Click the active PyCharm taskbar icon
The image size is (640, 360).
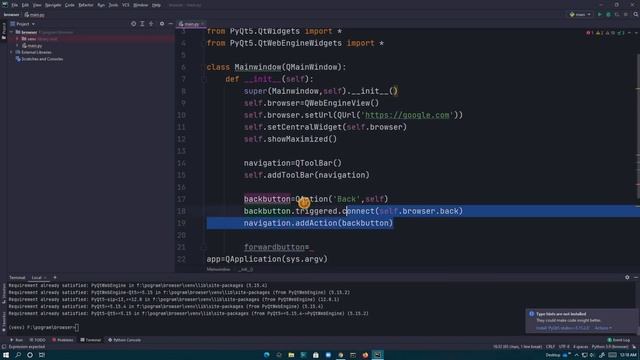pyautogui.click(x=378, y=355)
